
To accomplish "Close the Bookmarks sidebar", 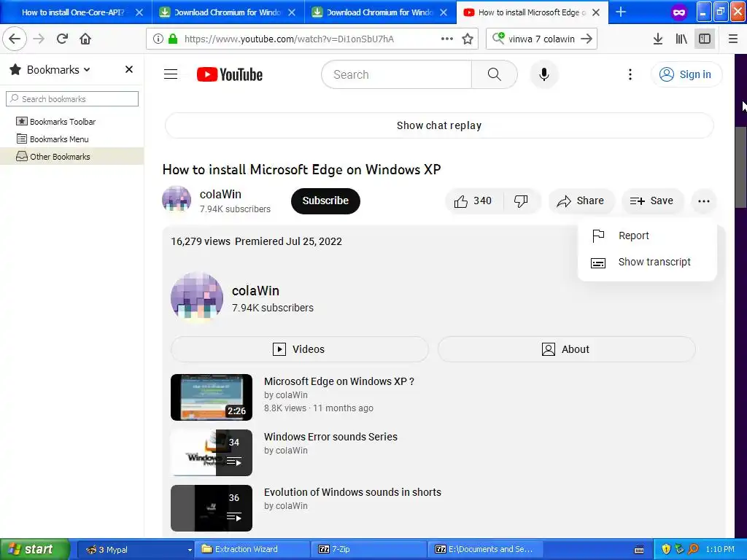I will point(128,69).
